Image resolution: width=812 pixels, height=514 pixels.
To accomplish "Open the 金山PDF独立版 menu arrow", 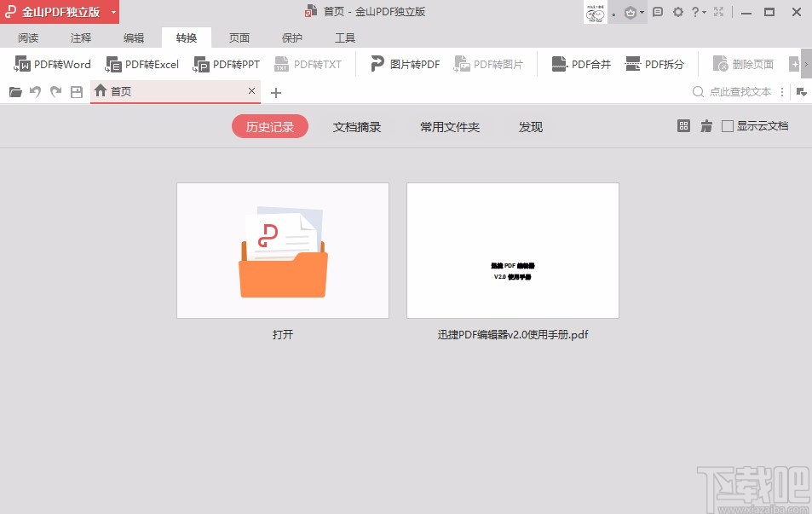I will click(112, 11).
